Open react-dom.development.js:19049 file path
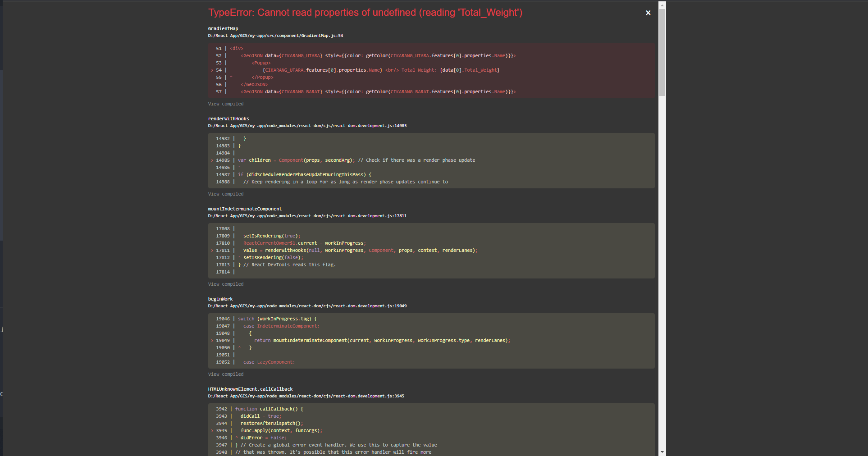This screenshot has width=868, height=456. [307, 306]
